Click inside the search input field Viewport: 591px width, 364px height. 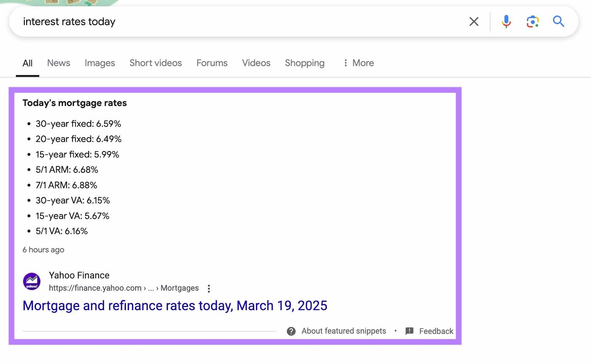pyautogui.click(x=222, y=22)
